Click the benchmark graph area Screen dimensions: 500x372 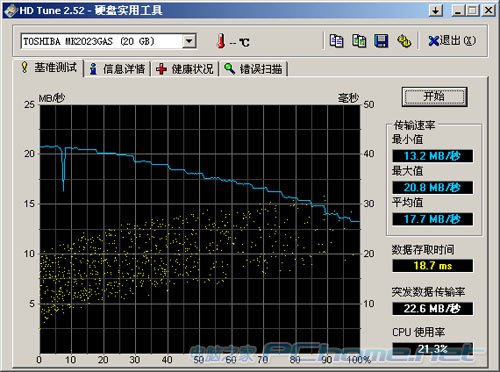(200, 229)
